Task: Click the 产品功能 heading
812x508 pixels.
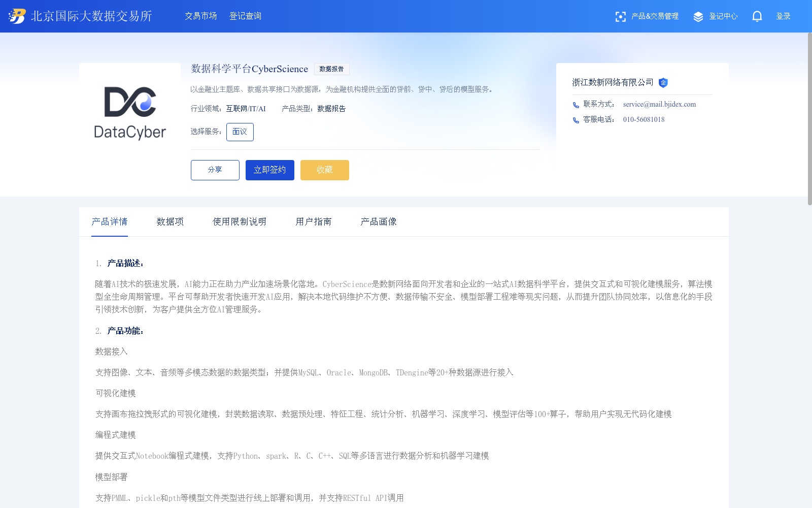Action: [125, 331]
